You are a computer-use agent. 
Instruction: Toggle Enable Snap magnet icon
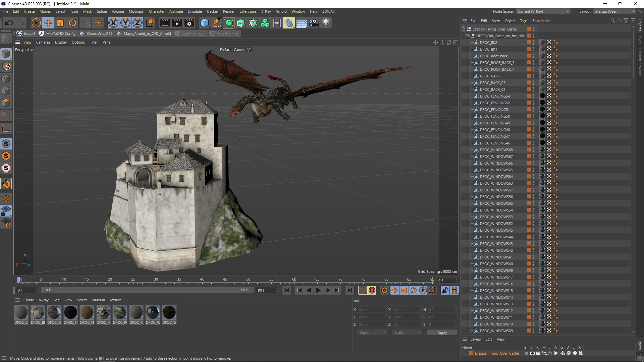tap(6, 183)
